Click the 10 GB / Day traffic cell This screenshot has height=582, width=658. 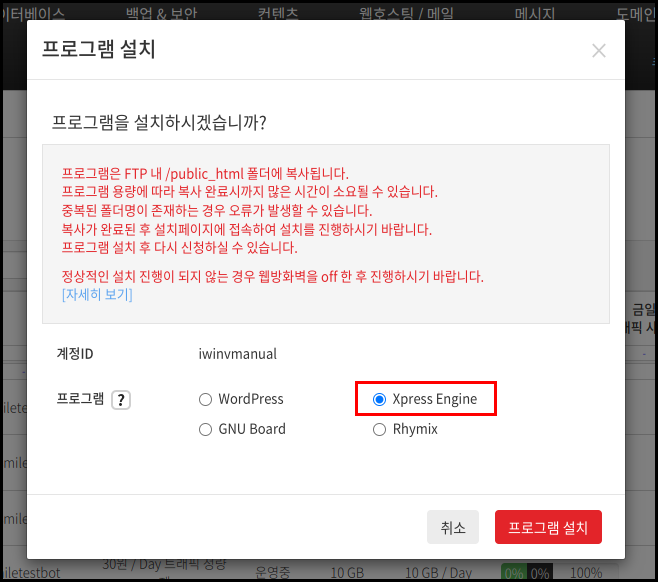[438, 572]
